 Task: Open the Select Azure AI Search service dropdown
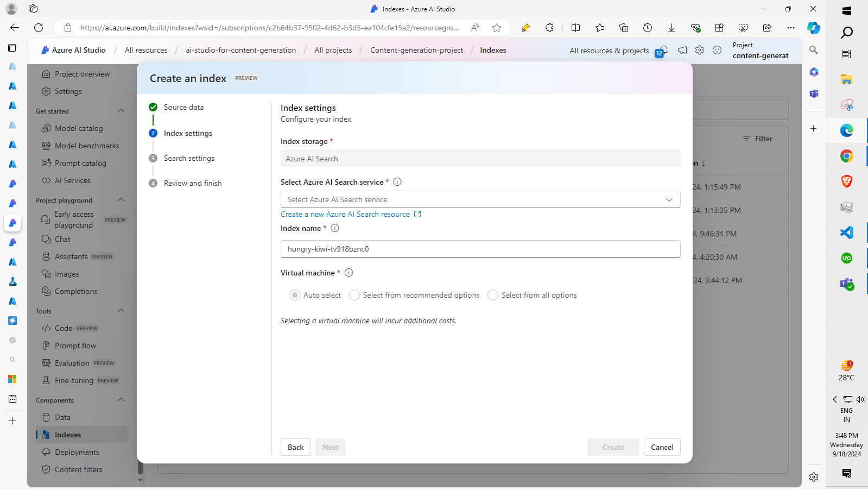click(480, 199)
